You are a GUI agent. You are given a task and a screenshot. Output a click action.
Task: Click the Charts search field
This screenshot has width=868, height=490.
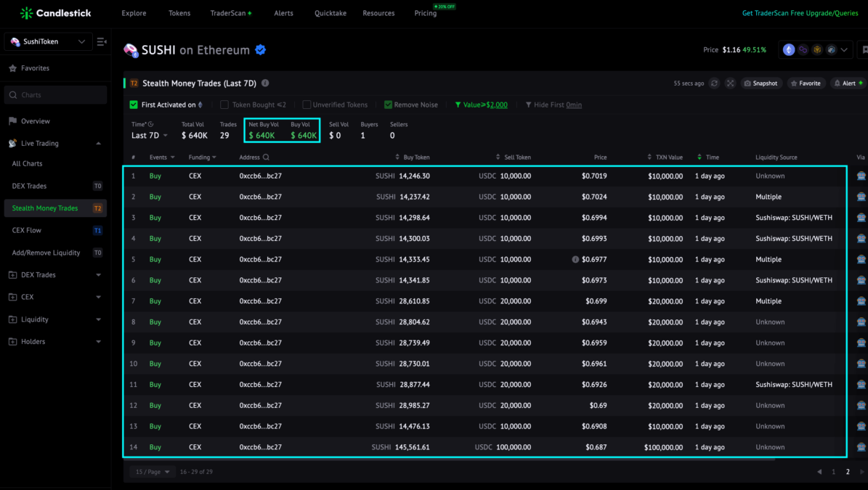pos(55,95)
